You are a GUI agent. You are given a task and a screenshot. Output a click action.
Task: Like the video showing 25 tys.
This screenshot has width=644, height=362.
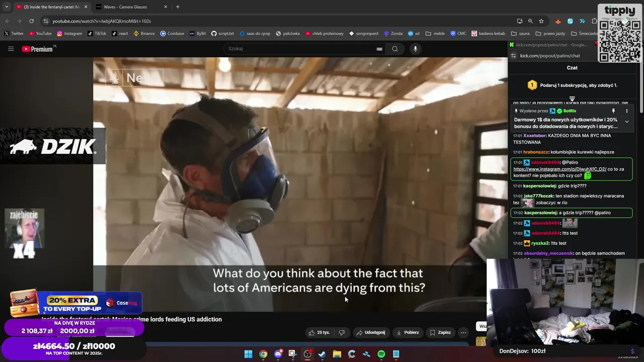319,332
